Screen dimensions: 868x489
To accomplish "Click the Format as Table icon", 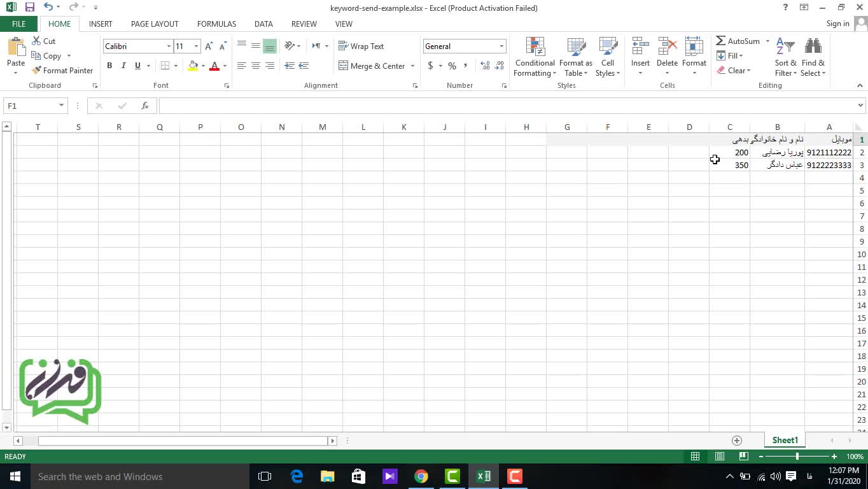I will [575, 48].
